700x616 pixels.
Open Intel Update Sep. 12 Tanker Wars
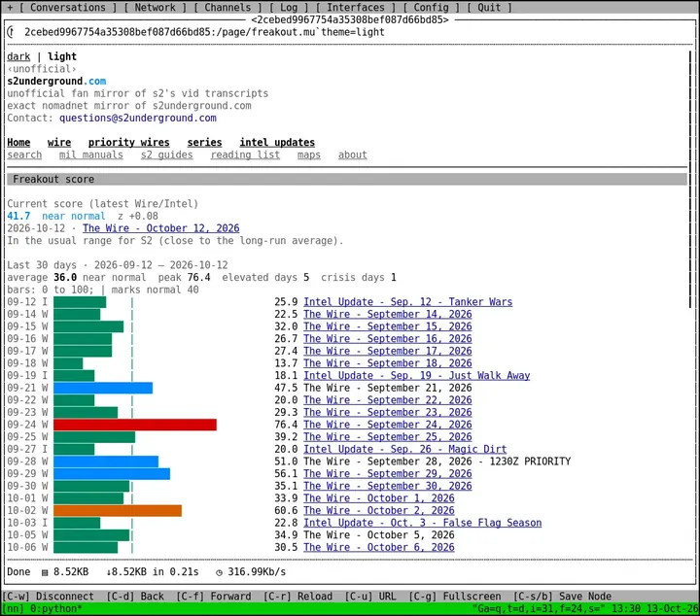coord(408,302)
